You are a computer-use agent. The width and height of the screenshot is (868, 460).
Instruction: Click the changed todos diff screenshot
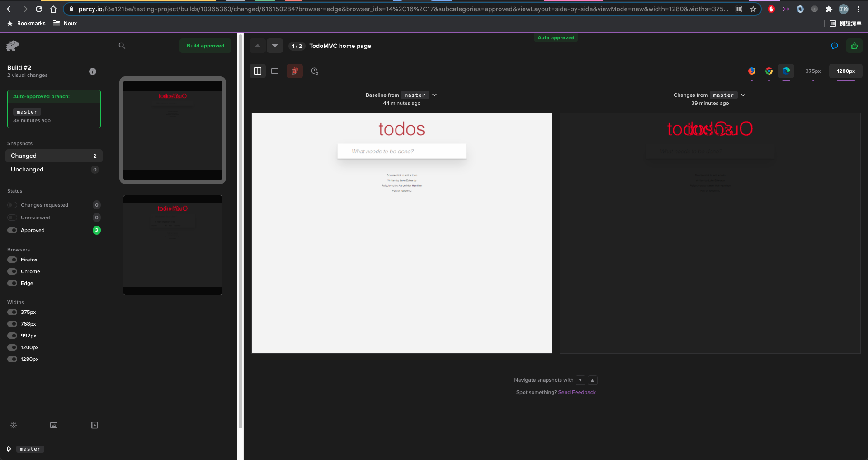pos(710,233)
